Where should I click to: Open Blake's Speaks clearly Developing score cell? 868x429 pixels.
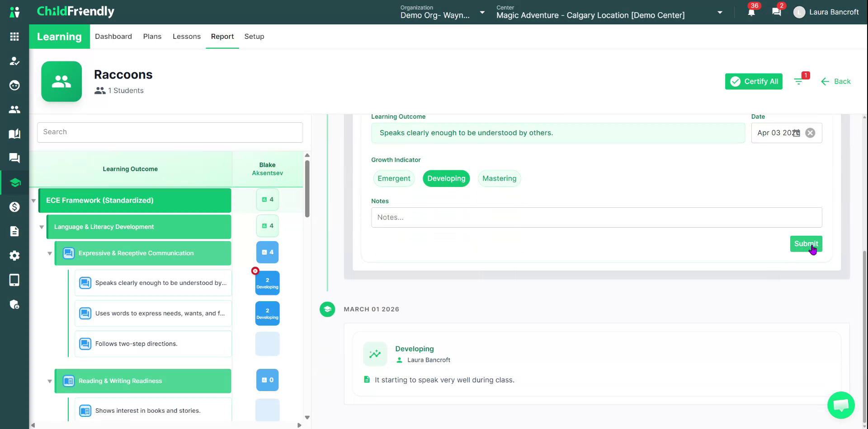pos(268,283)
